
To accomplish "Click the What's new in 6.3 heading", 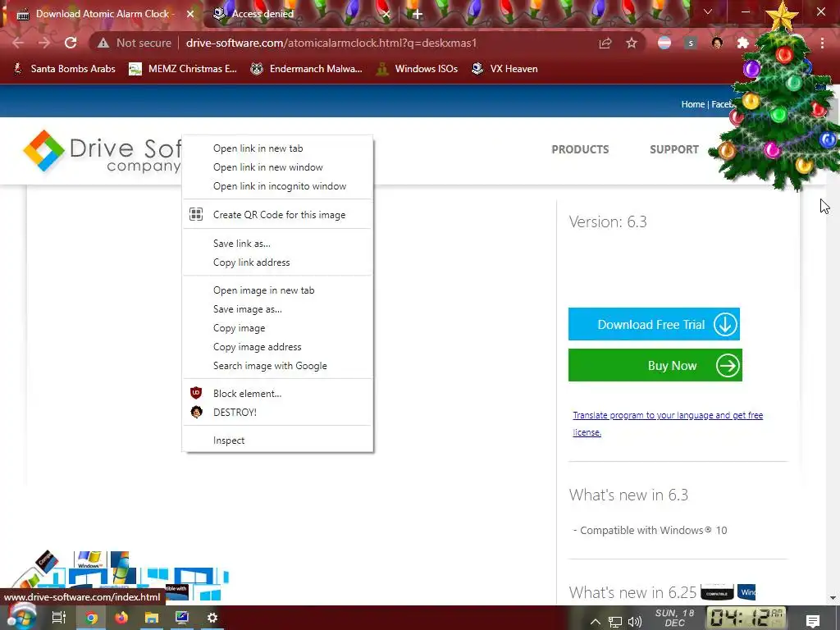I will pos(628,495).
